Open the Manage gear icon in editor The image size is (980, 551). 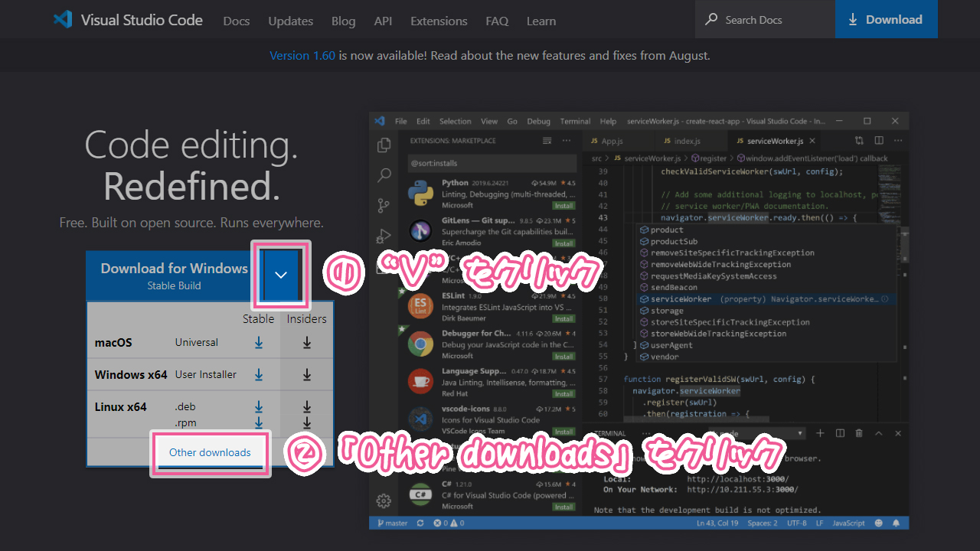point(384,501)
